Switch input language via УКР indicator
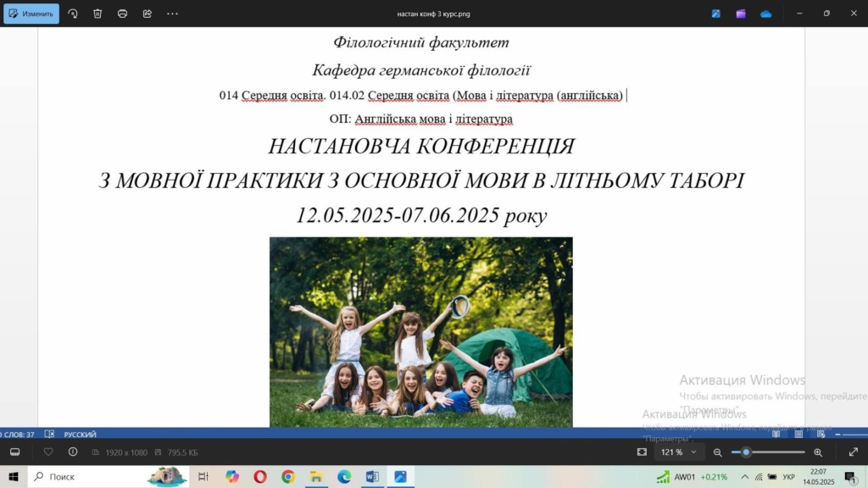868x488 pixels. click(x=789, y=476)
